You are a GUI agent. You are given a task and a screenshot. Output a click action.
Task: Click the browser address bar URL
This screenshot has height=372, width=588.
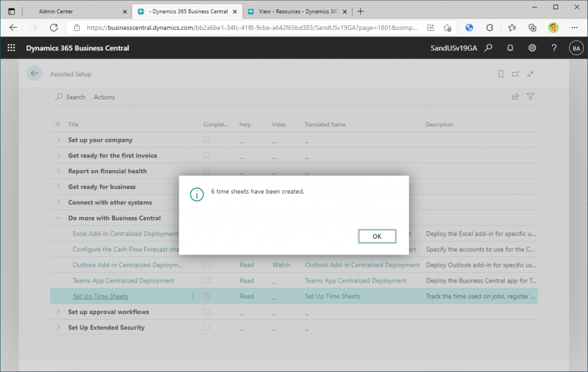(252, 28)
